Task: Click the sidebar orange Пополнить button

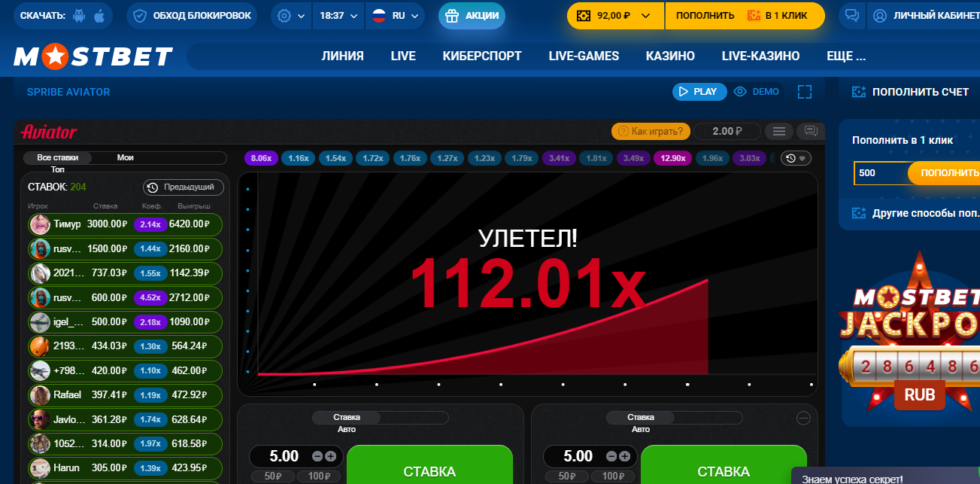Action: coord(945,172)
